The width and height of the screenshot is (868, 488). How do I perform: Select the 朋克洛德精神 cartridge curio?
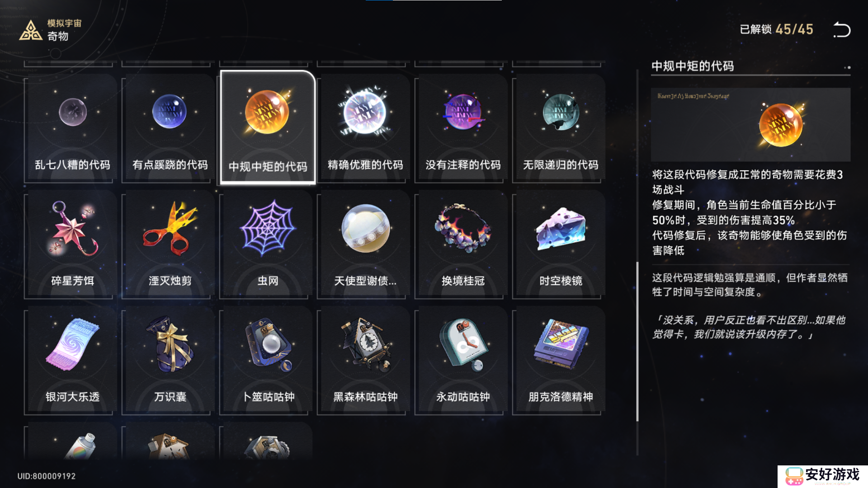click(x=561, y=361)
